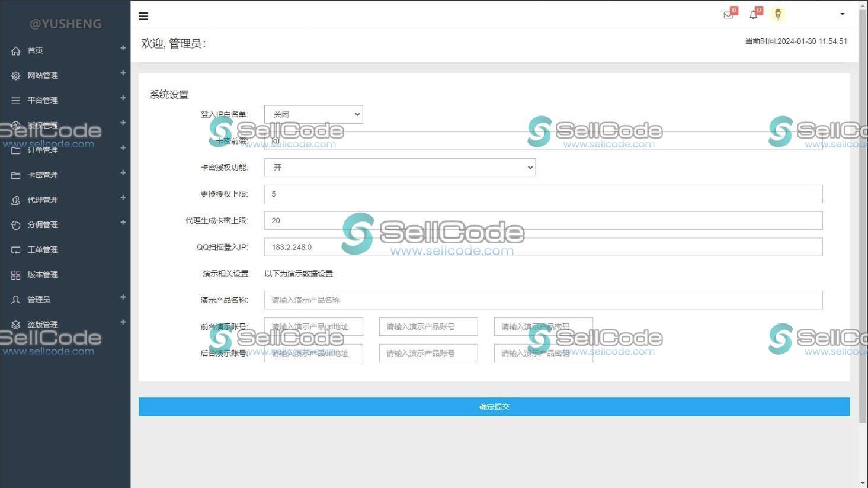Click the 前台演示账号 产品密码 field
Image resolution: width=868 pixels, height=488 pixels.
pyautogui.click(x=543, y=326)
